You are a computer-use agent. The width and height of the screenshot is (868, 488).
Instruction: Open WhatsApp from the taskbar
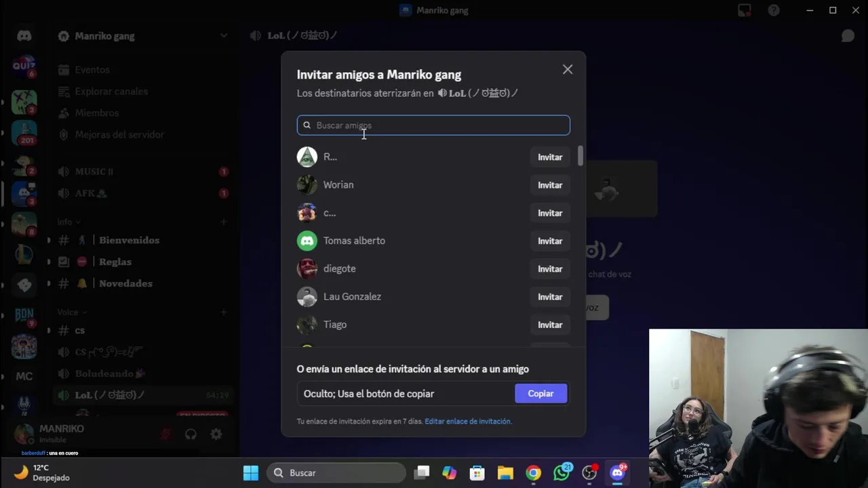pos(561,472)
